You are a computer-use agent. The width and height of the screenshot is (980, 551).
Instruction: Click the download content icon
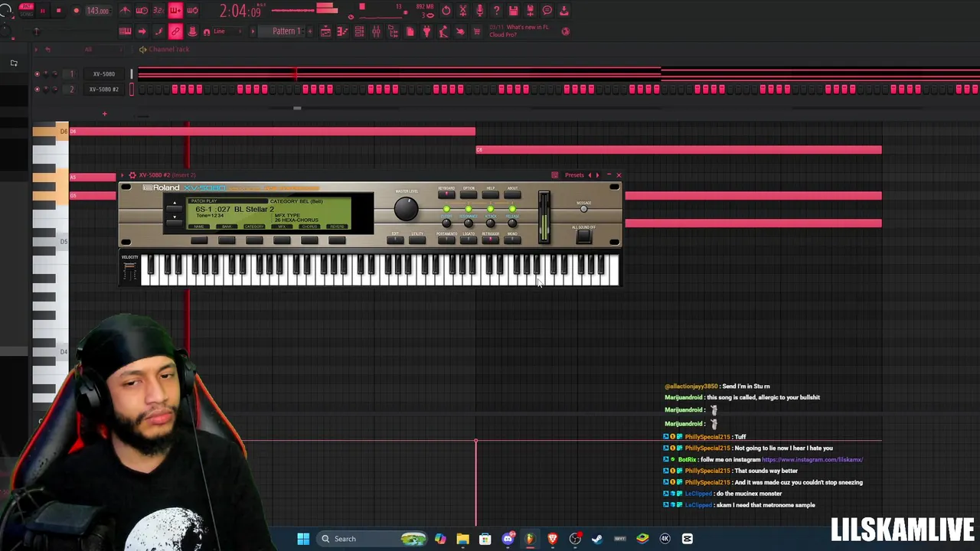[x=563, y=11]
